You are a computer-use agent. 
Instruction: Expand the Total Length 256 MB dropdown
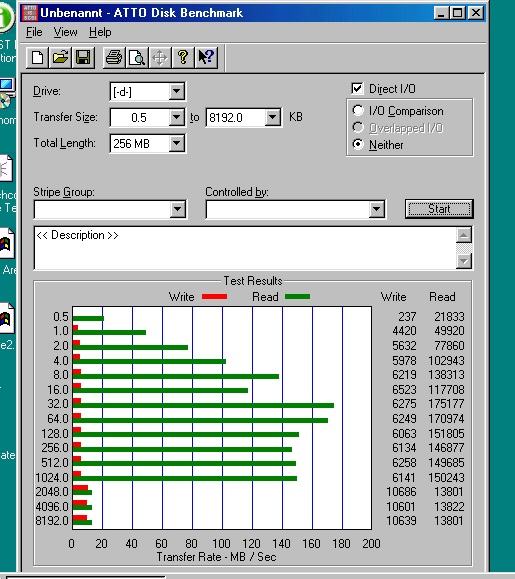pyautogui.click(x=176, y=143)
